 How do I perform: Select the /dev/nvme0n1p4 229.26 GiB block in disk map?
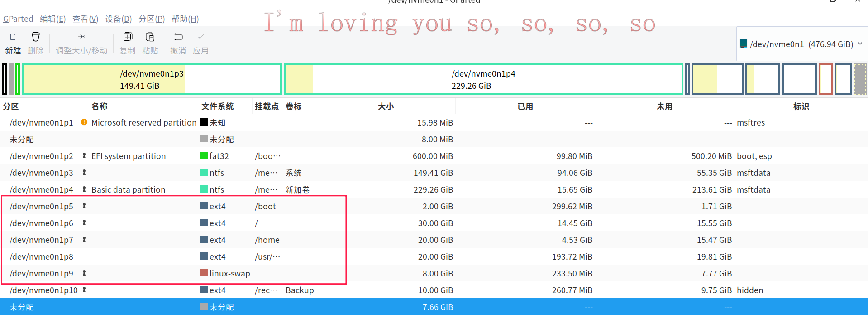(483, 79)
